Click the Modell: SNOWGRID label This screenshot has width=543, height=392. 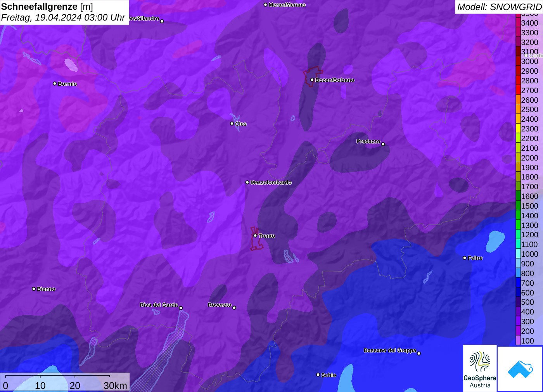(499, 7)
